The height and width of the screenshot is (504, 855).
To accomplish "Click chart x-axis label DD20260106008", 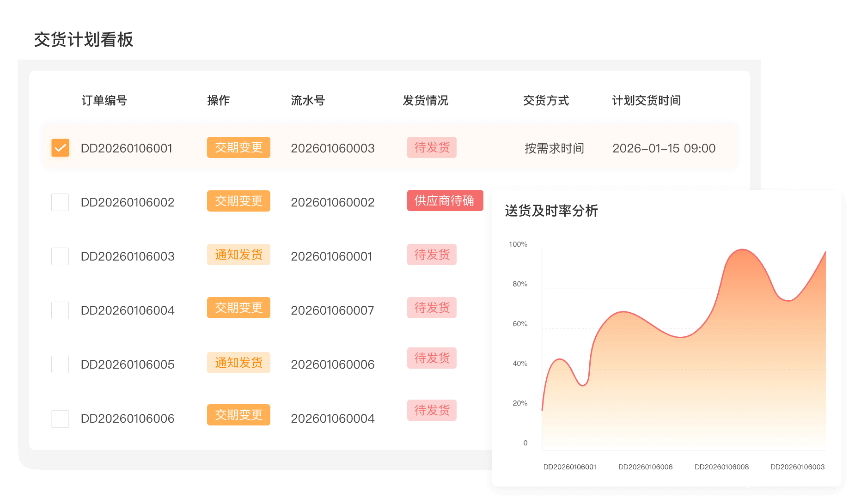I will pyautogui.click(x=721, y=467).
